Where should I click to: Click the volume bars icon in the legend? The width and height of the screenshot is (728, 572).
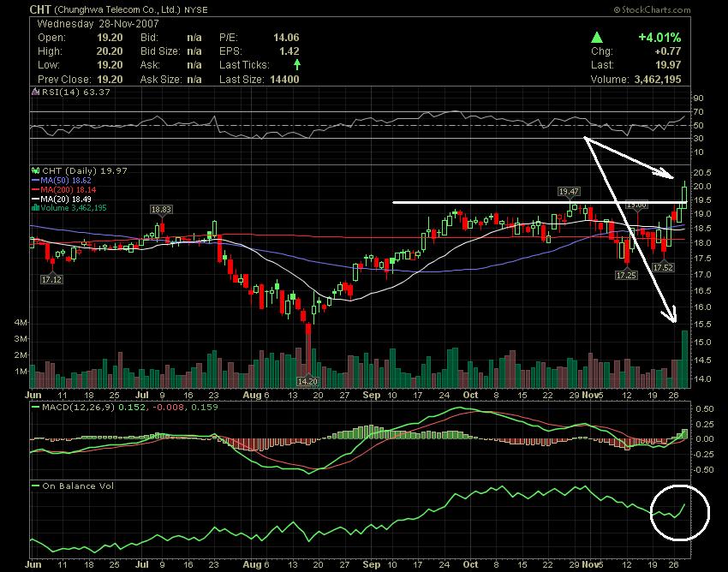click(x=35, y=207)
